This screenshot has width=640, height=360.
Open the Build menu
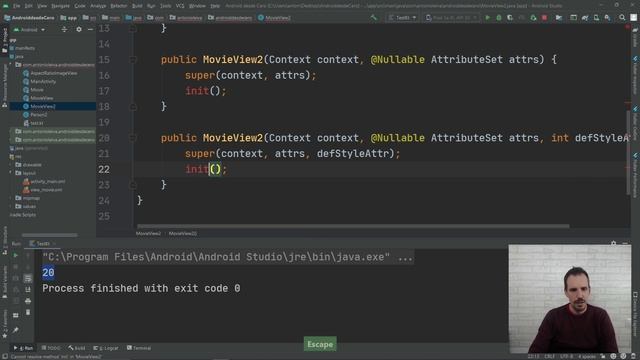[137, 6]
